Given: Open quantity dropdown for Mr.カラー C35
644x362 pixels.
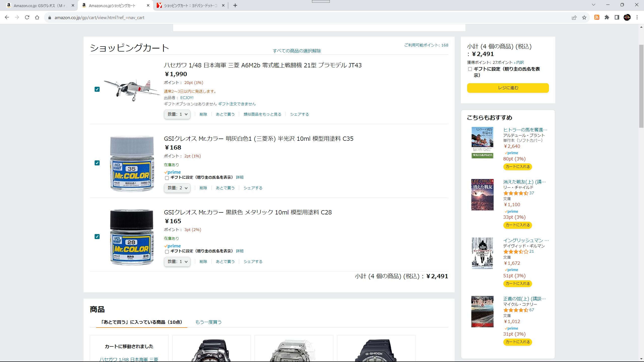Looking at the screenshot, I should [x=177, y=188].
